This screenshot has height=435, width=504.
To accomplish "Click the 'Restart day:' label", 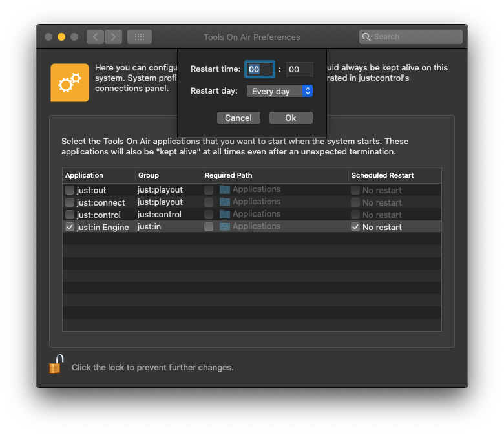I will 214,91.
